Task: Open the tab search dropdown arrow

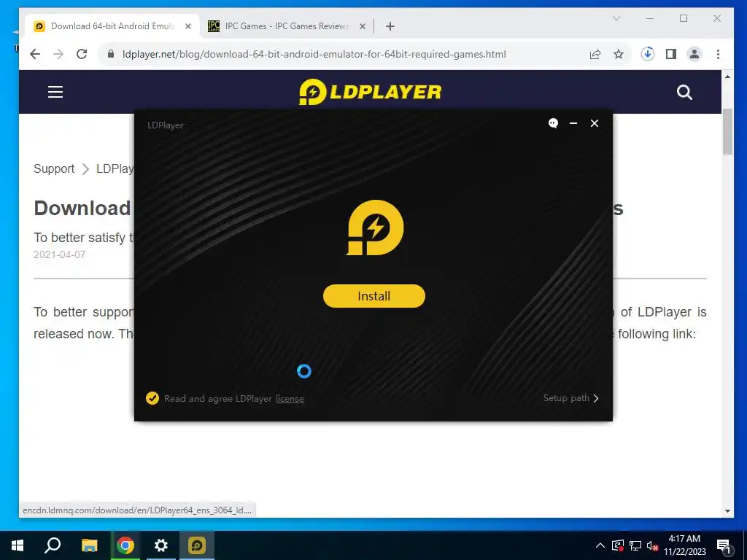Action: (616, 18)
